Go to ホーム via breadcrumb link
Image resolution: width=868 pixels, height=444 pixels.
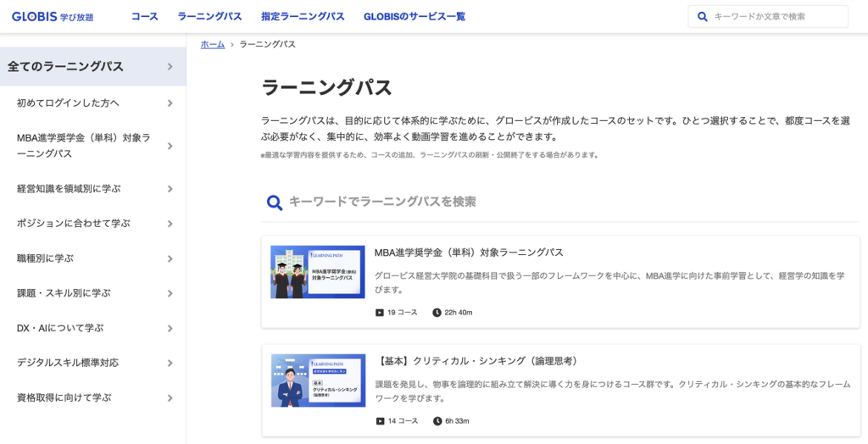coord(213,44)
